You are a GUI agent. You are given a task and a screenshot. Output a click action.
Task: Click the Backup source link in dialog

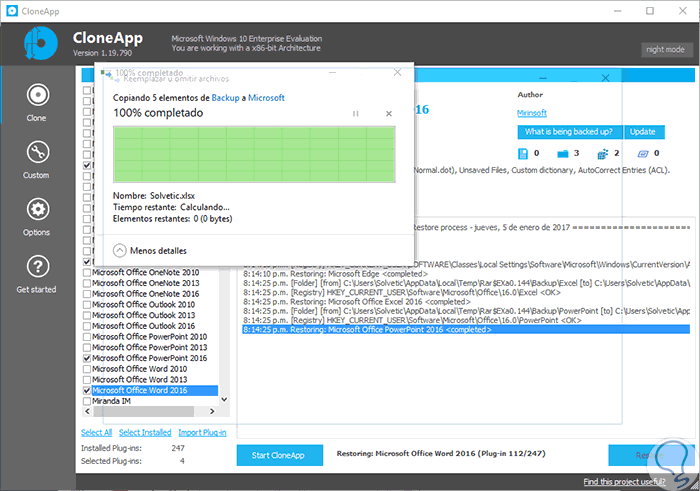point(225,98)
